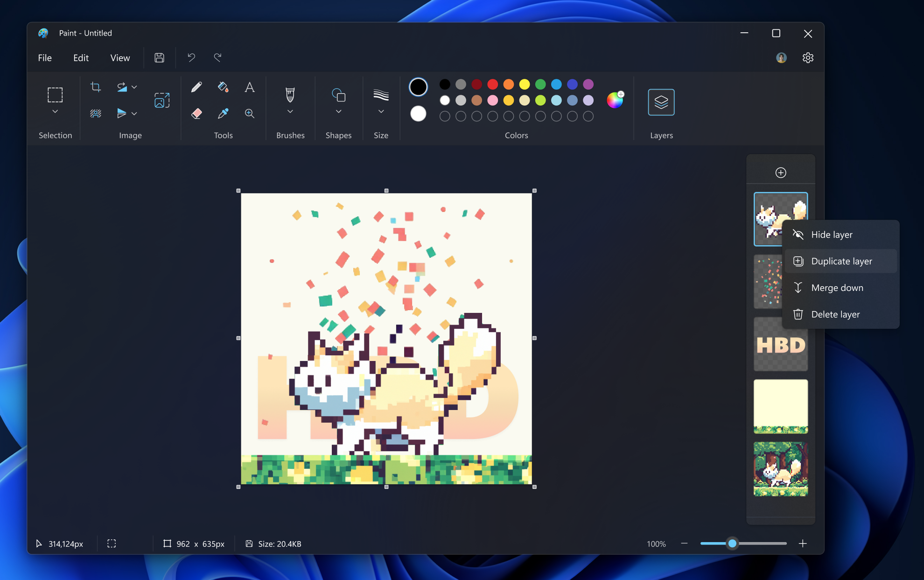
Task: Select the Eraser tool
Action: (196, 113)
